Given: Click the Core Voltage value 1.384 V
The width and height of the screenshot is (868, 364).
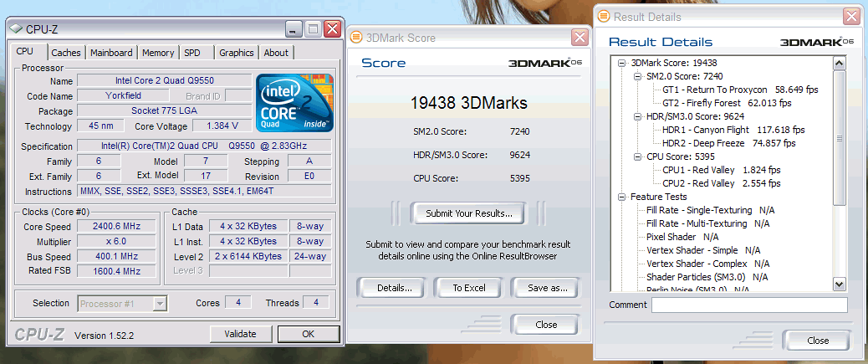Looking at the screenshot, I should pos(222,126).
